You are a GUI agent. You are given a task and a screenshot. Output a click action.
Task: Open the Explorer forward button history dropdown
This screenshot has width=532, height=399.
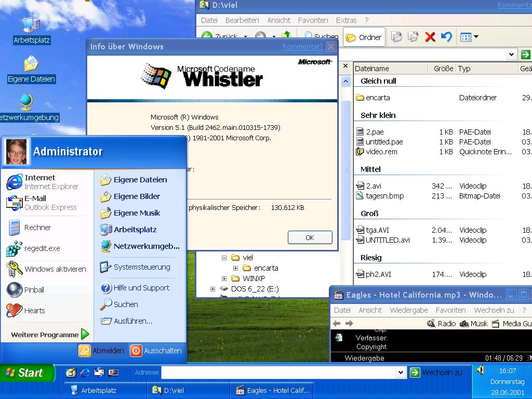click(273, 36)
